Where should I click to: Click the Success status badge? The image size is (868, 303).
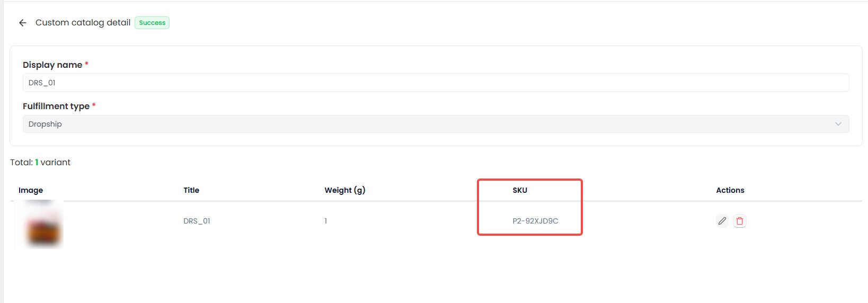tap(152, 23)
